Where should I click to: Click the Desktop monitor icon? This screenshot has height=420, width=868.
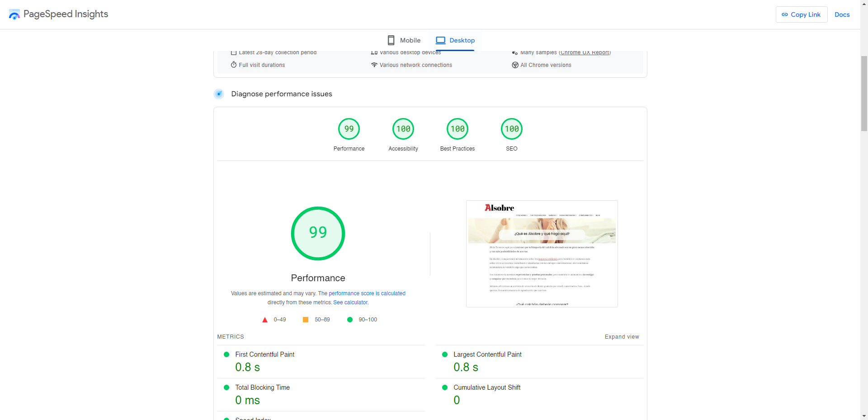click(x=440, y=40)
